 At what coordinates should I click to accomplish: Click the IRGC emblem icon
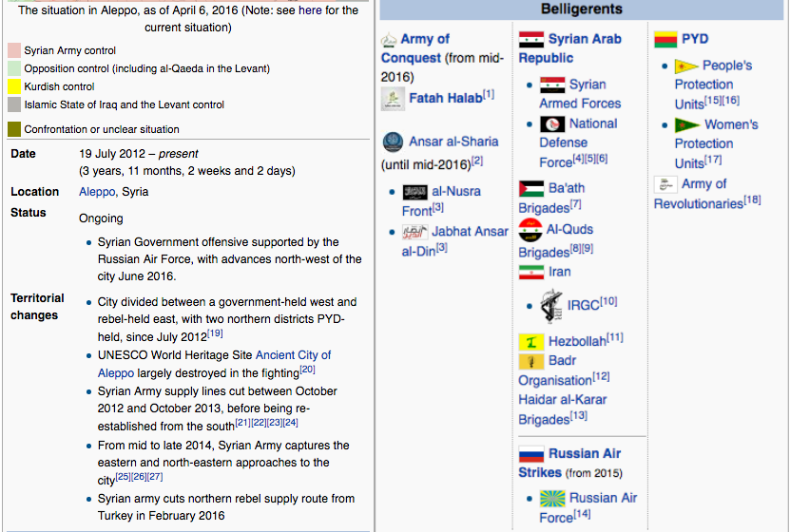pyautogui.click(x=551, y=306)
